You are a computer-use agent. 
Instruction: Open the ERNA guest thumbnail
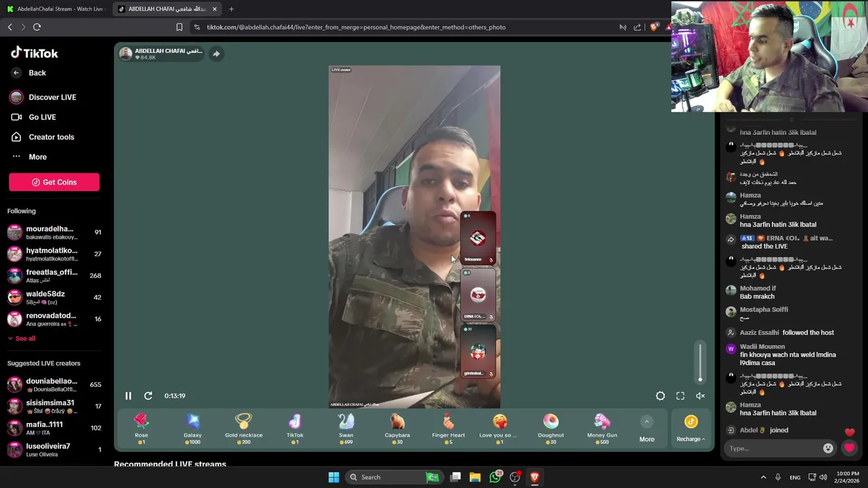pyautogui.click(x=478, y=295)
